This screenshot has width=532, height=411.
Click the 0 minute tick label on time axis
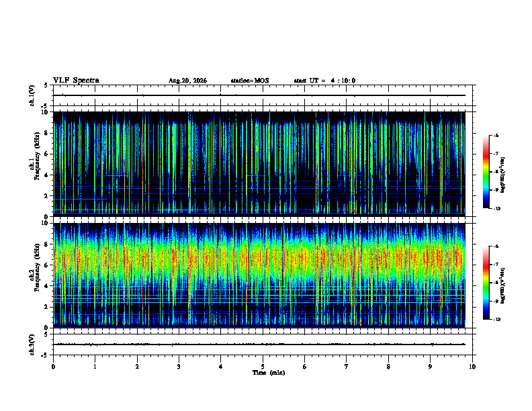click(53, 367)
